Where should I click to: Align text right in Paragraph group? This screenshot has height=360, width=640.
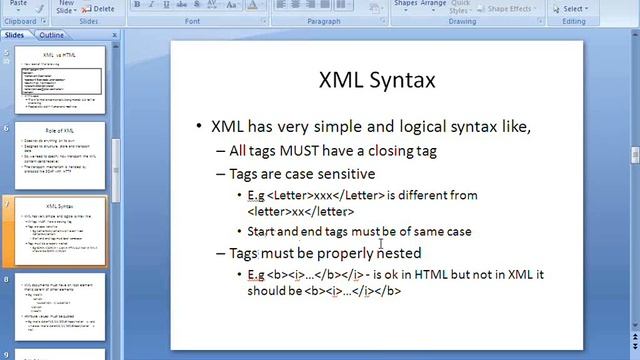310,4
